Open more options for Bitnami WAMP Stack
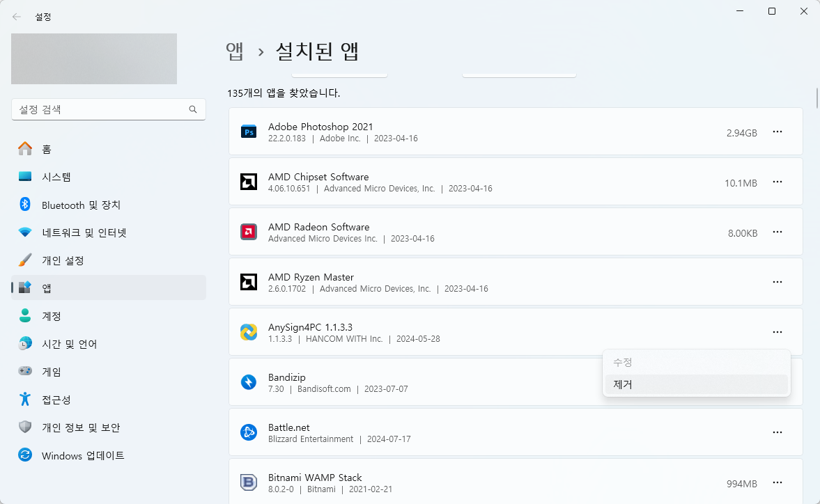 click(777, 482)
